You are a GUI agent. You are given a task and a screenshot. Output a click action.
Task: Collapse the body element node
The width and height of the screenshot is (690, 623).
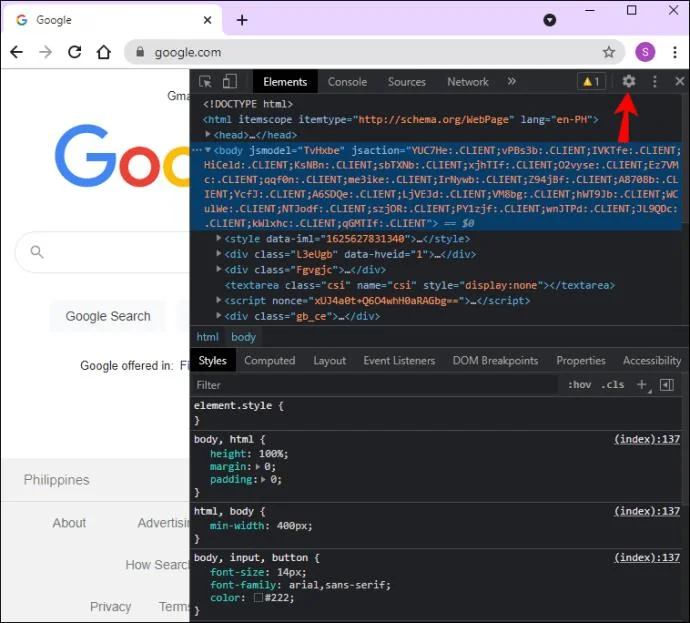tap(208, 150)
